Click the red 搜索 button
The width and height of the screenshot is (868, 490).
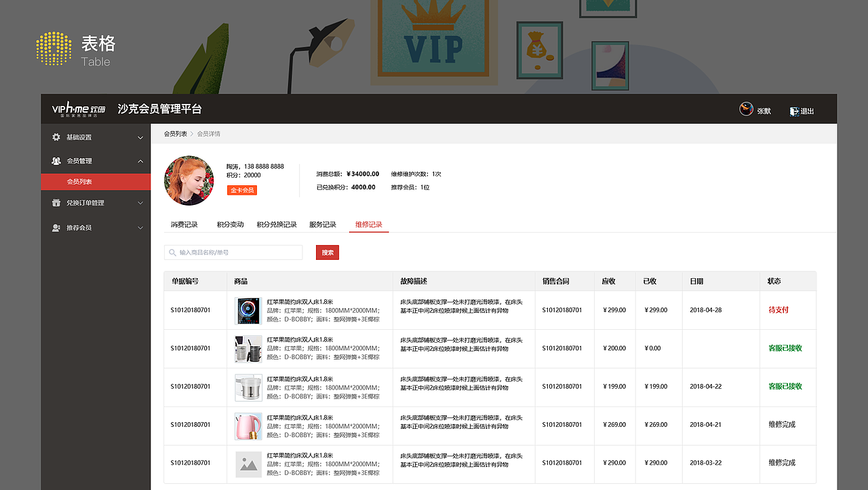tap(328, 252)
